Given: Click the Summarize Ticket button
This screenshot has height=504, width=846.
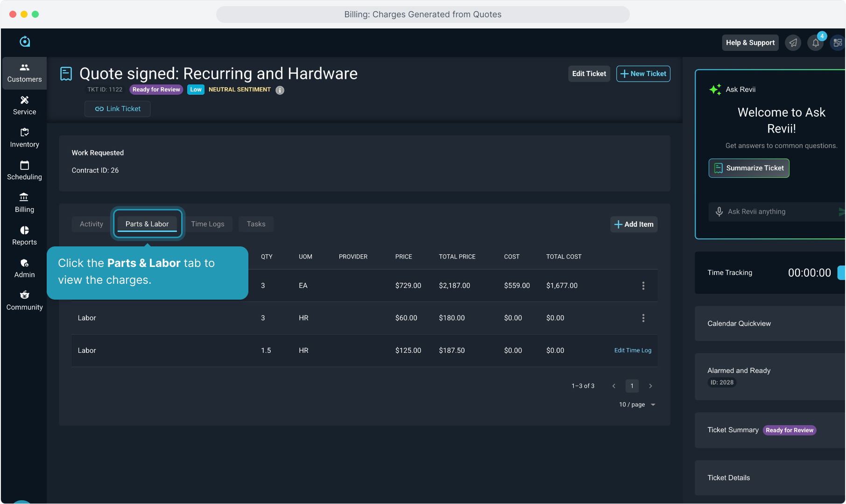Looking at the screenshot, I should (748, 168).
